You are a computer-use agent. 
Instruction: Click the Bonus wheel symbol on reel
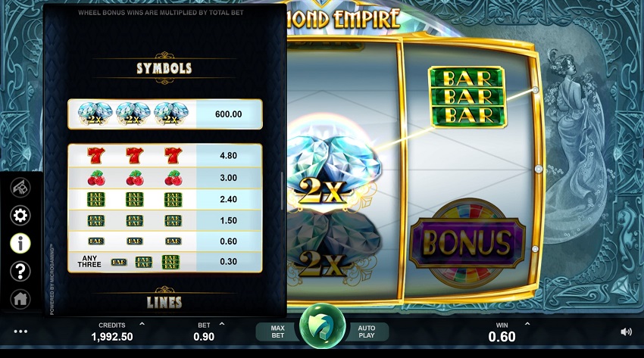click(467, 242)
